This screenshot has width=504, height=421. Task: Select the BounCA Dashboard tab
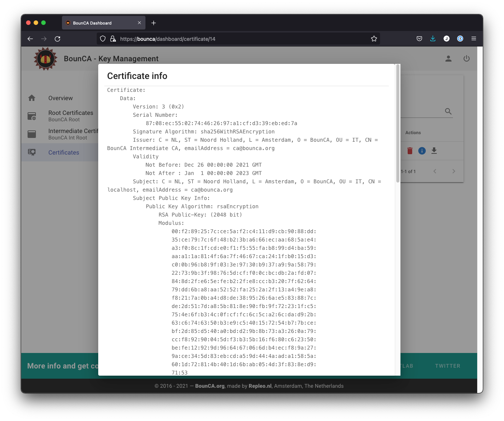click(104, 23)
